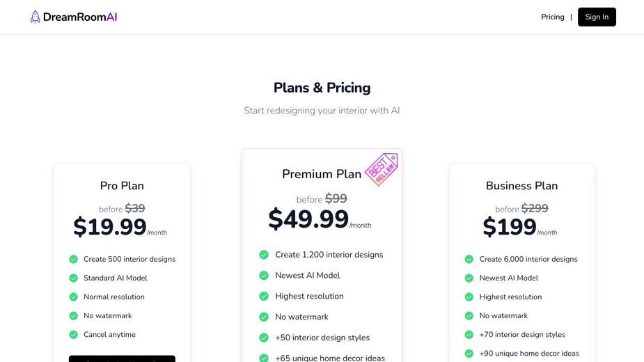Select the Premium Plan heading
This screenshot has height=362, width=644.
(x=322, y=174)
